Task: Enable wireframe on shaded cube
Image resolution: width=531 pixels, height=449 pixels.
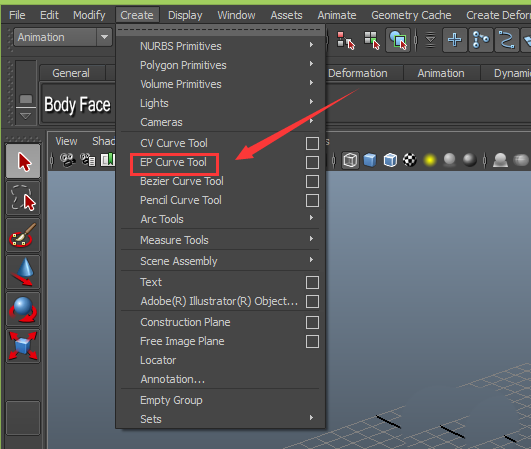Action: click(390, 160)
